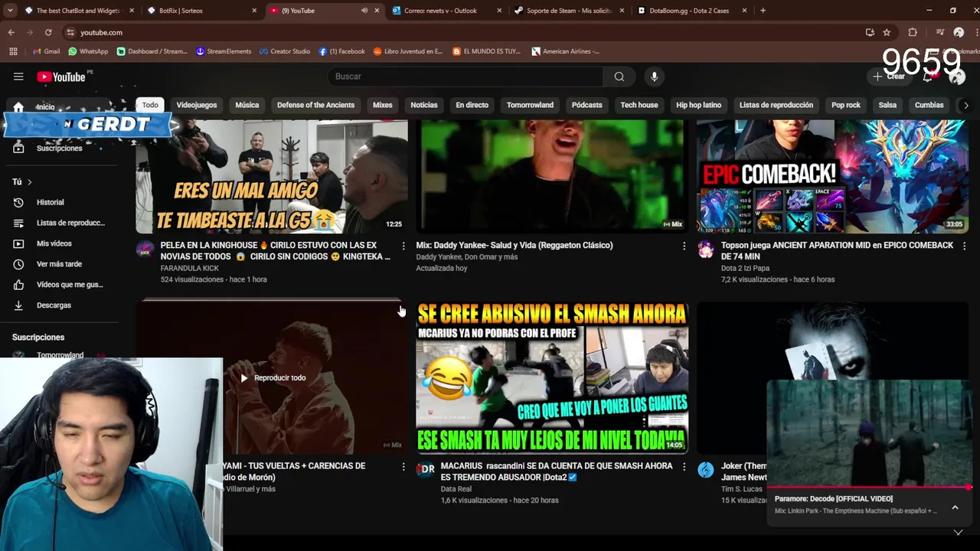Select the Pódcasts filter chip
The height and width of the screenshot is (551, 980).
(586, 105)
